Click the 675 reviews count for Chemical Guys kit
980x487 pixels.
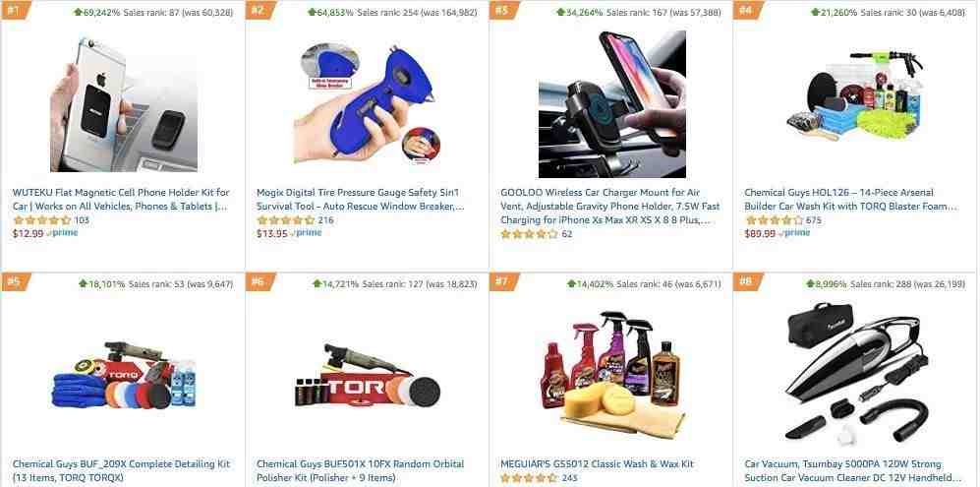click(x=814, y=220)
